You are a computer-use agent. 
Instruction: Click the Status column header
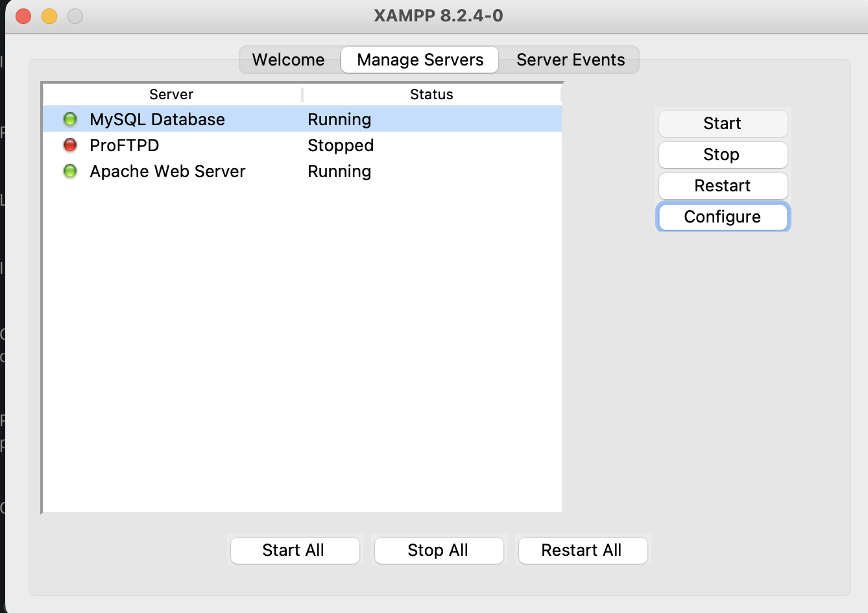pos(431,95)
